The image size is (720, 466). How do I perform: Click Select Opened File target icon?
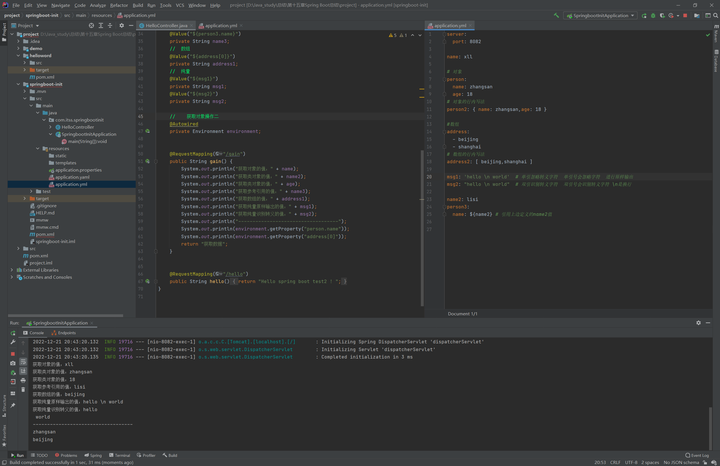point(91,26)
